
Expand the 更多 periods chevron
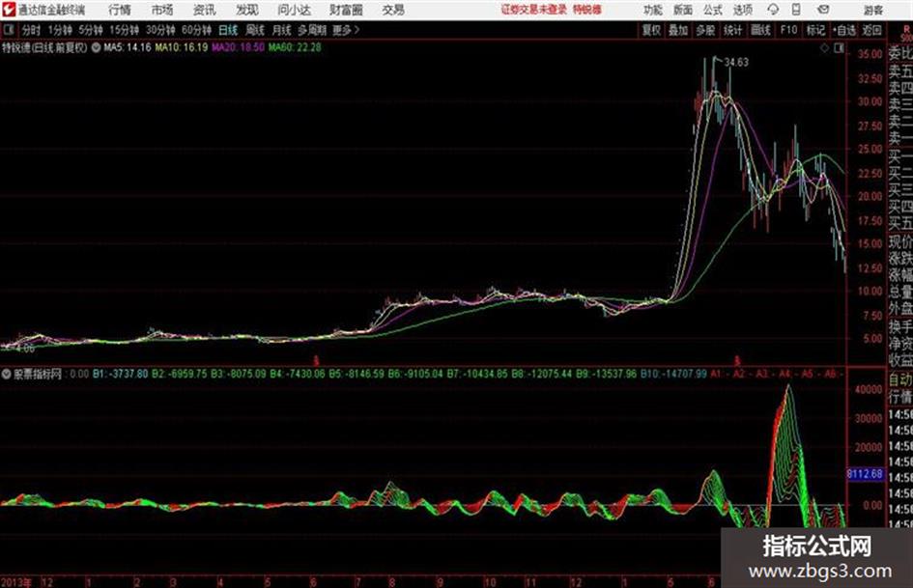click(x=357, y=30)
